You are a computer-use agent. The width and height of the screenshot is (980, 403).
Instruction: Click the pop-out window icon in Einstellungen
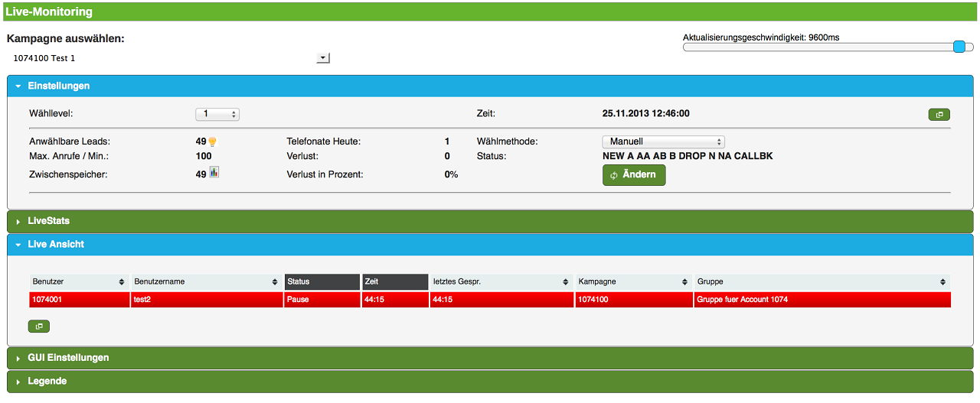click(939, 115)
